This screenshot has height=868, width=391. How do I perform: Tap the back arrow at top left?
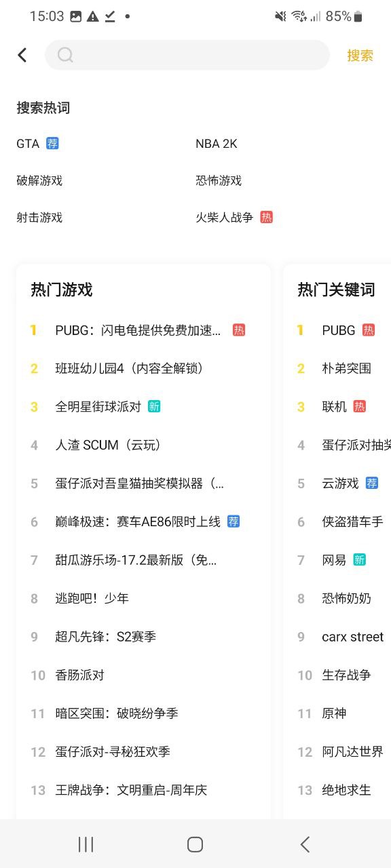click(22, 55)
